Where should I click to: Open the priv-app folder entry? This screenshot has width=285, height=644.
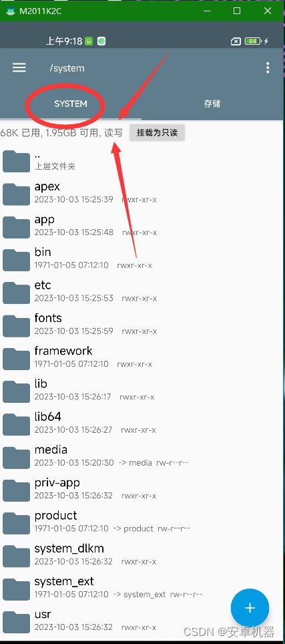[142, 489]
